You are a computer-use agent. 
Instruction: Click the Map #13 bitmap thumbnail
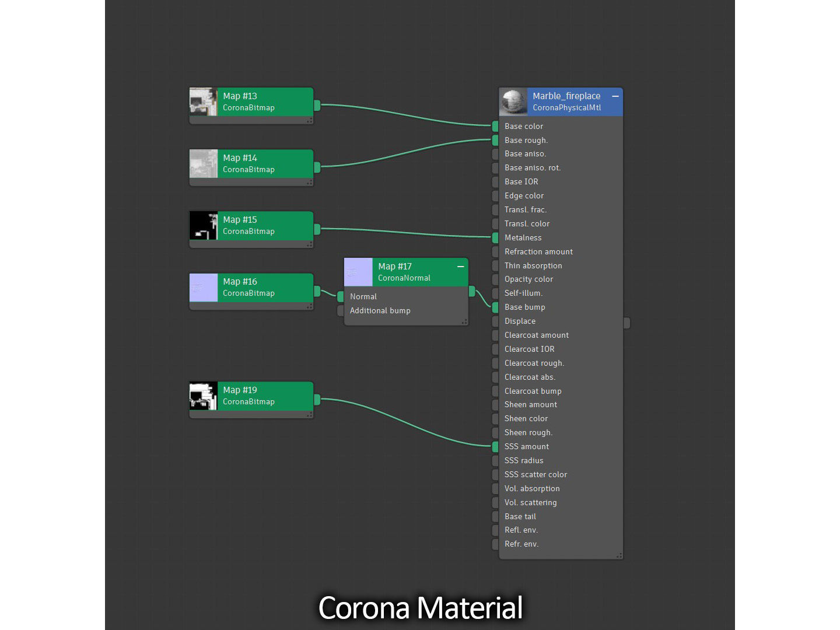tap(204, 102)
